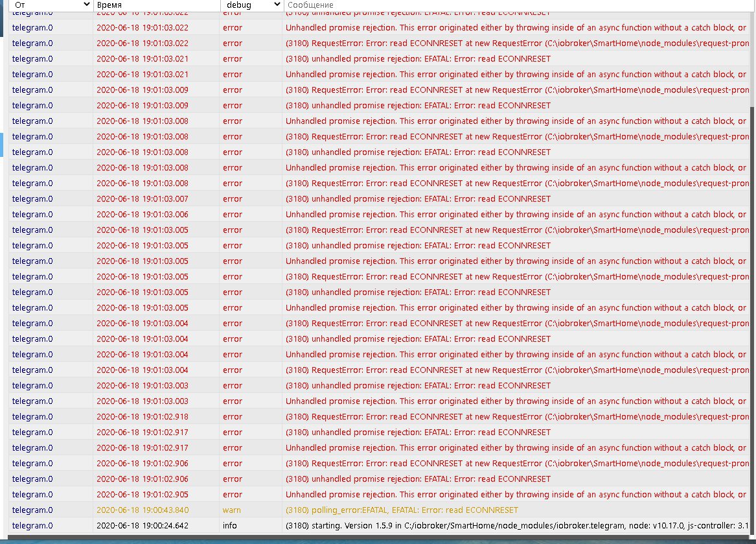
Task: Click the "Время" column header
Action: pos(109,5)
